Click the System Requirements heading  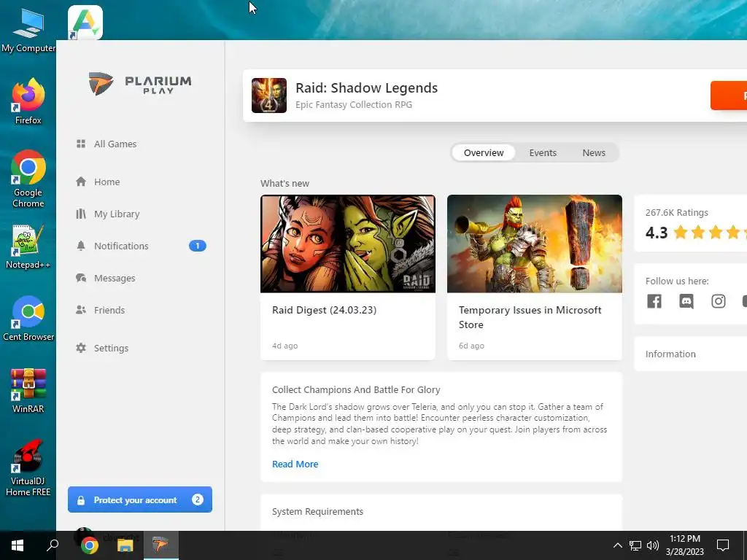[x=317, y=511]
